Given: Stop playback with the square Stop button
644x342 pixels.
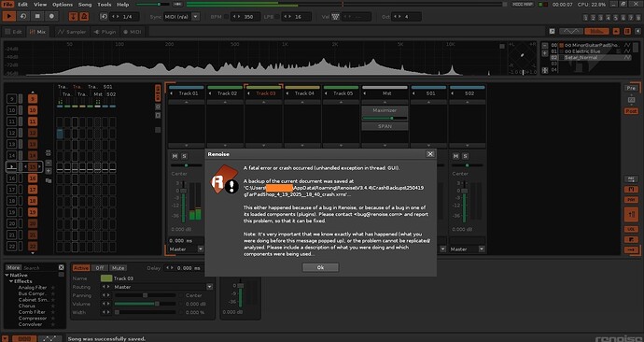Looking at the screenshot, I should coord(37,17).
